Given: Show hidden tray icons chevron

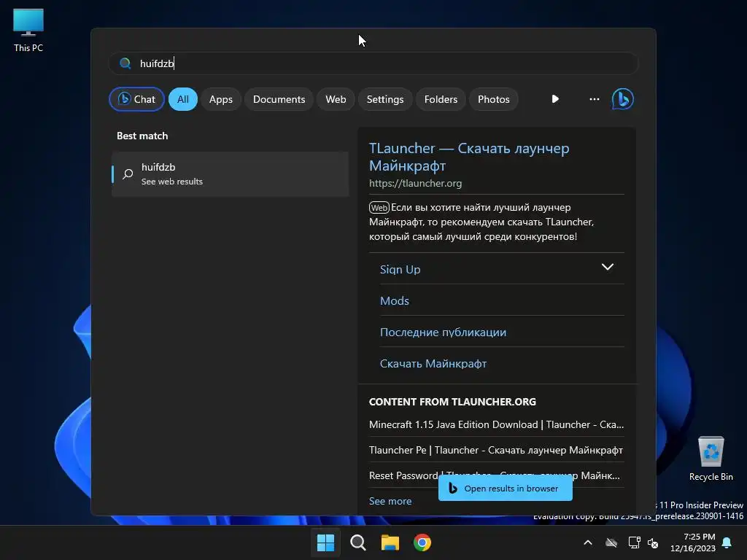Looking at the screenshot, I should [x=588, y=542].
